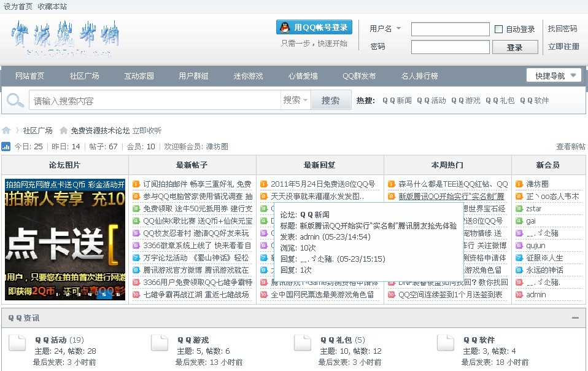The image size is (588, 371).
Task: Open the Q Q 礼包 forum title link
Action: (336, 340)
